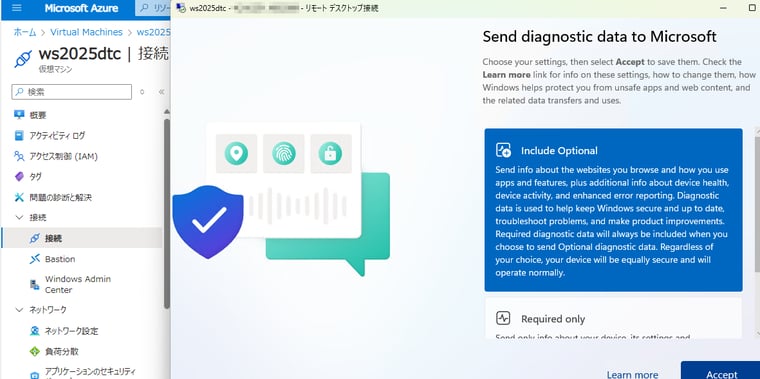This screenshot has height=379, width=760.
Task: Click the small settings icon beside search
Action: click(142, 92)
